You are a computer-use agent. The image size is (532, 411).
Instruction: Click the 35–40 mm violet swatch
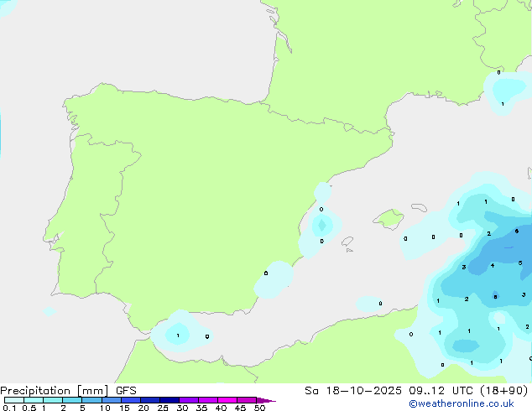coord(208,400)
